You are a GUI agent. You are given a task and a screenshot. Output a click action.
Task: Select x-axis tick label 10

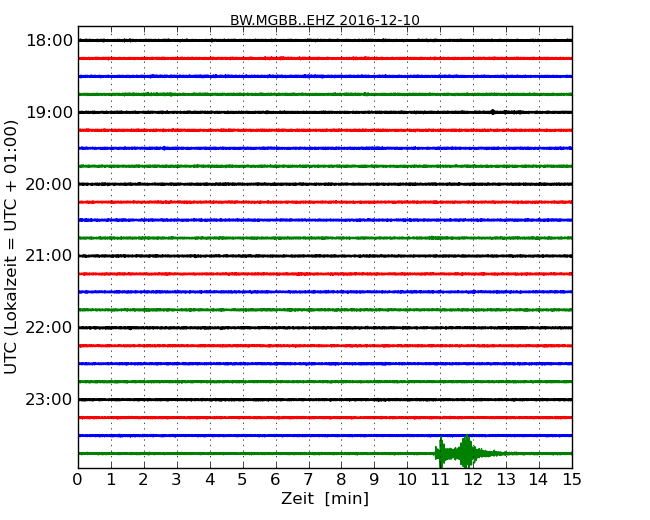coord(407,479)
